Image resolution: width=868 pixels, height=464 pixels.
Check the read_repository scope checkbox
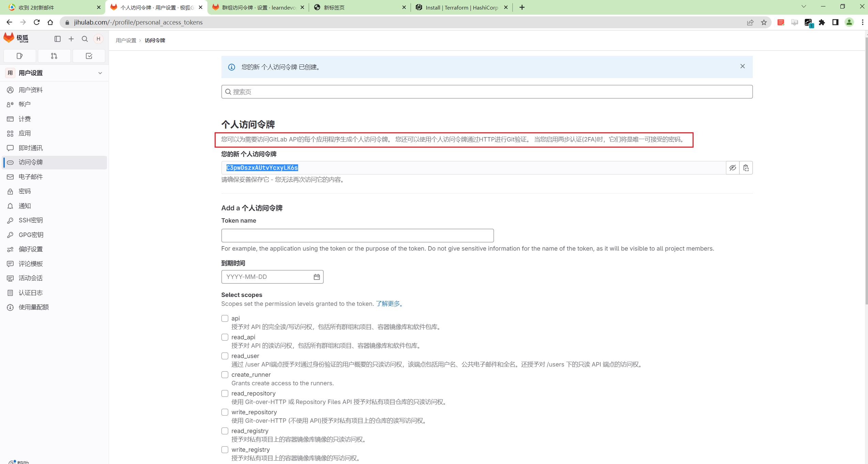(225, 393)
